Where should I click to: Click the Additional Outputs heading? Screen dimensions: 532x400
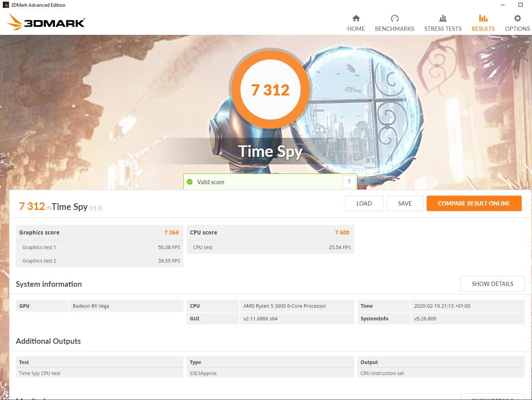pos(48,341)
